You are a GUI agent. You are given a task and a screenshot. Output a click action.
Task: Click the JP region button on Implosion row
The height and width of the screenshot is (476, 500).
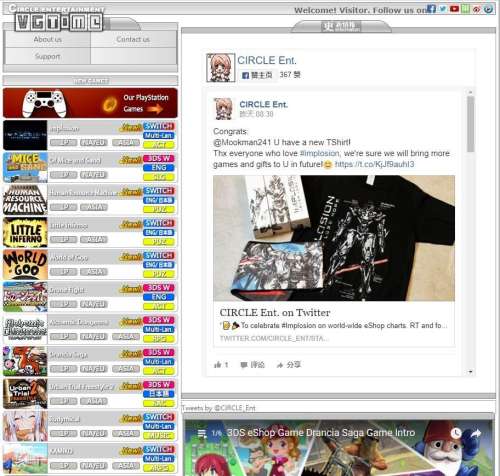click(64, 143)
